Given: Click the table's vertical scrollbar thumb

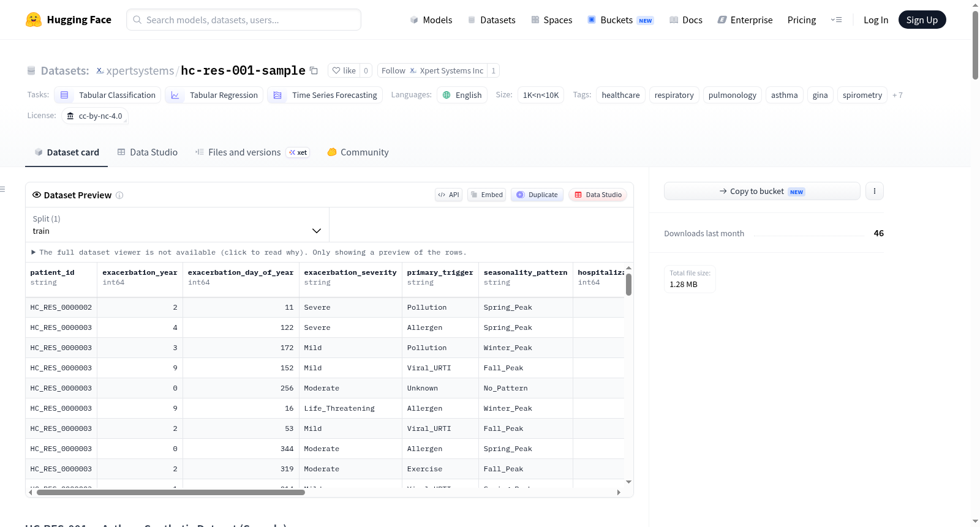Looking at the screenshot, I should (628, 285).
